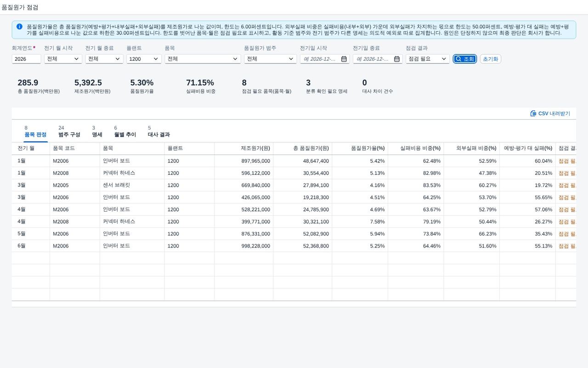Switch to the 대사 결과 tab
The image size is (588, 368).
tap(158, 132)
